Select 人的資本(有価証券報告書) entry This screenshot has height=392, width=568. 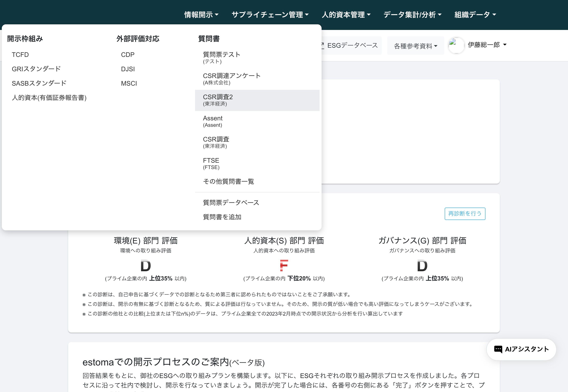point(49,98)
